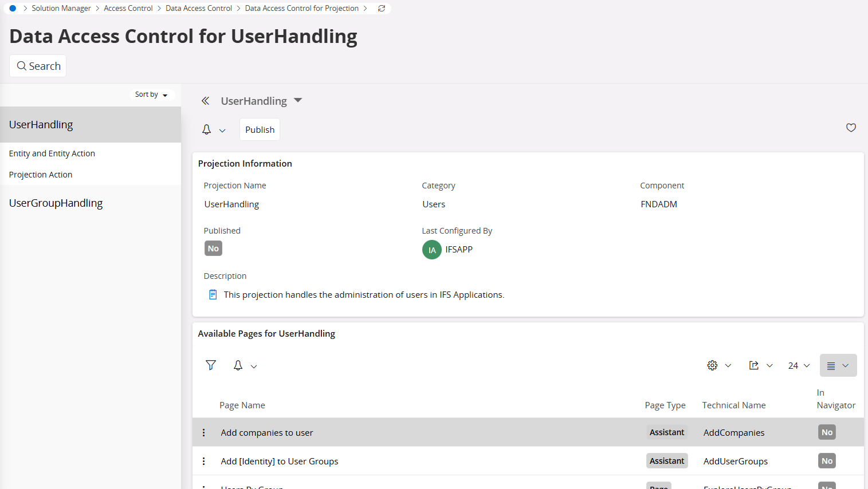868x489 pixels.
Task: Click the home circle icon in breadcrumb
Action: pos(13,9)
